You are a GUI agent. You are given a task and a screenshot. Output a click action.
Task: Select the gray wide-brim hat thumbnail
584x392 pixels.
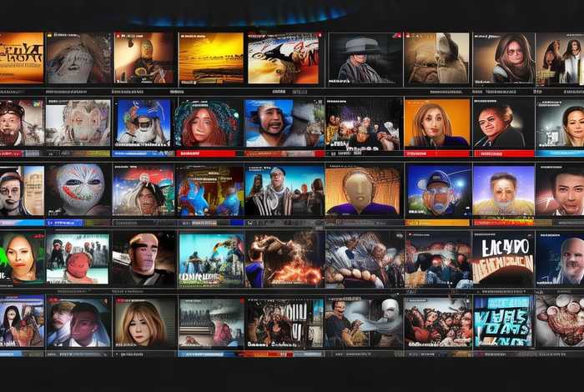(x=364, y=58)
